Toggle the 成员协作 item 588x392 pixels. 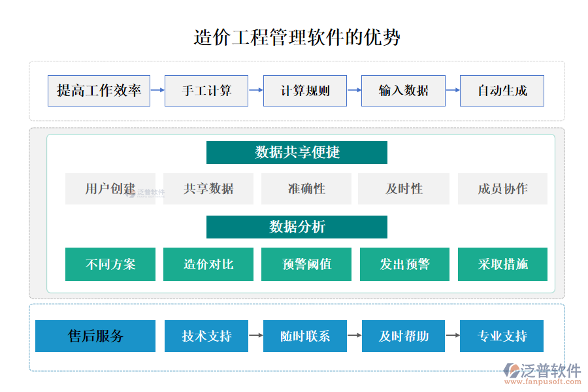[502, 189]
